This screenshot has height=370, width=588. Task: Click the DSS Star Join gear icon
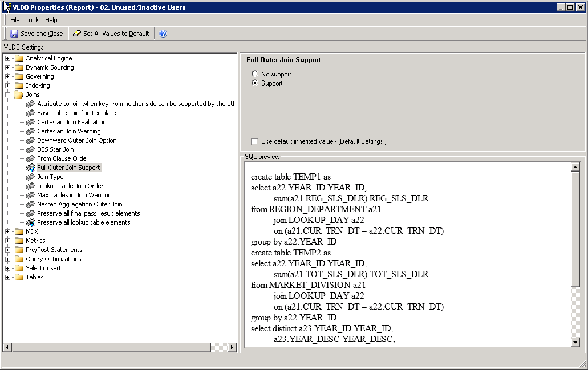click(30, 149)
